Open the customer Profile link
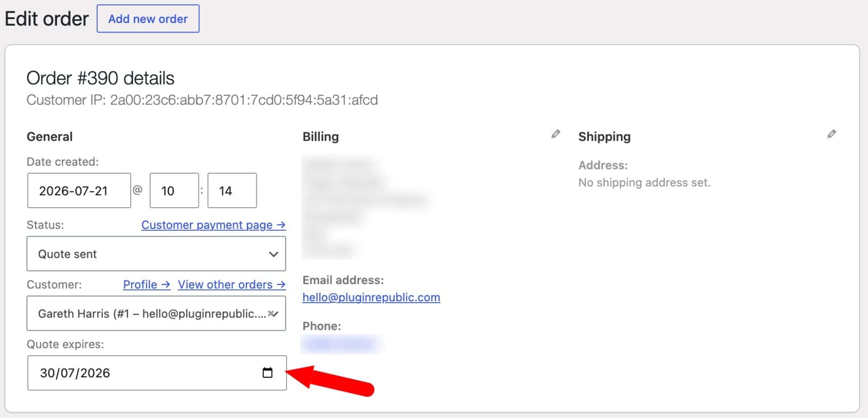The height and width of the screenshot is (418, 868). pyautogui.click(x=146, y=285)
